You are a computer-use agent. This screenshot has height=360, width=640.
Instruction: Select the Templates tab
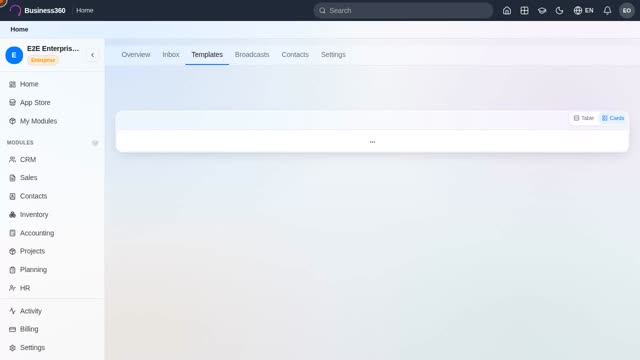[207, 55]
